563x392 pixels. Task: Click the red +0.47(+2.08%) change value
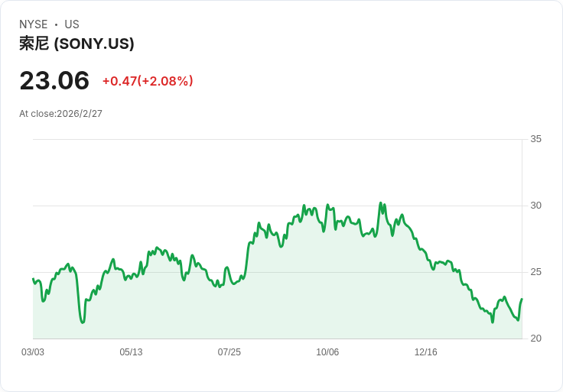click(x=148, y=81)
